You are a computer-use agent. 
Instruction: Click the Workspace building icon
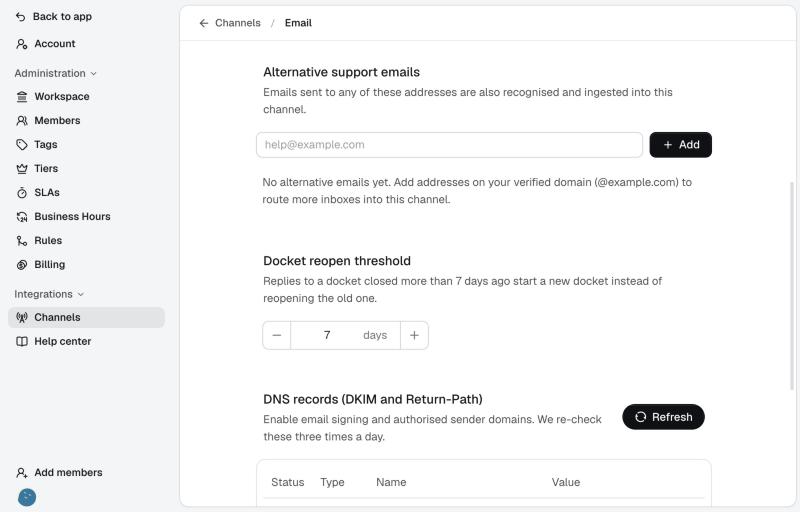pyautogui.click(x=21, y=96)
